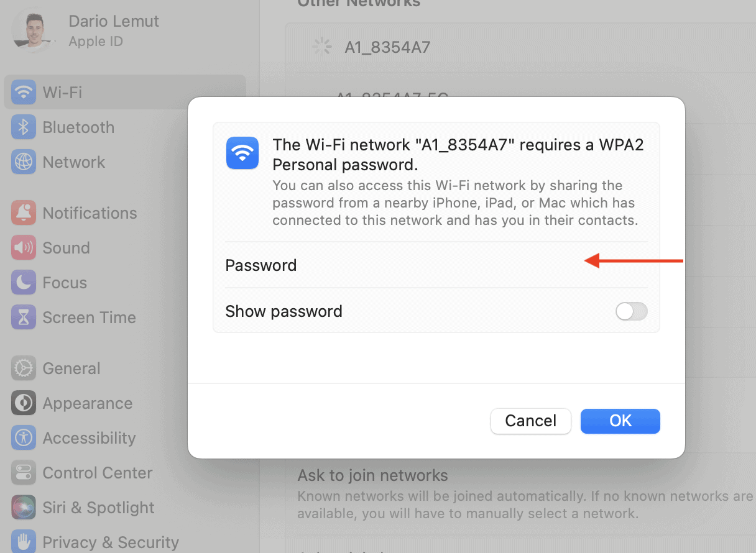Open Privacy & Security via the hand icon
The width and height of the screenshot is (756, 553).
[x=23, y=542]
